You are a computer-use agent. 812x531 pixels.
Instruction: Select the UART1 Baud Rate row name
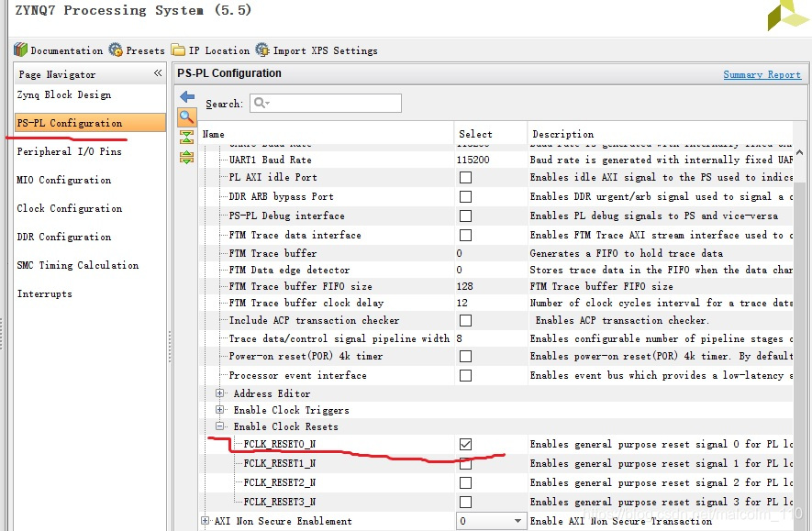pyautogui.click(x=271, y=160)
